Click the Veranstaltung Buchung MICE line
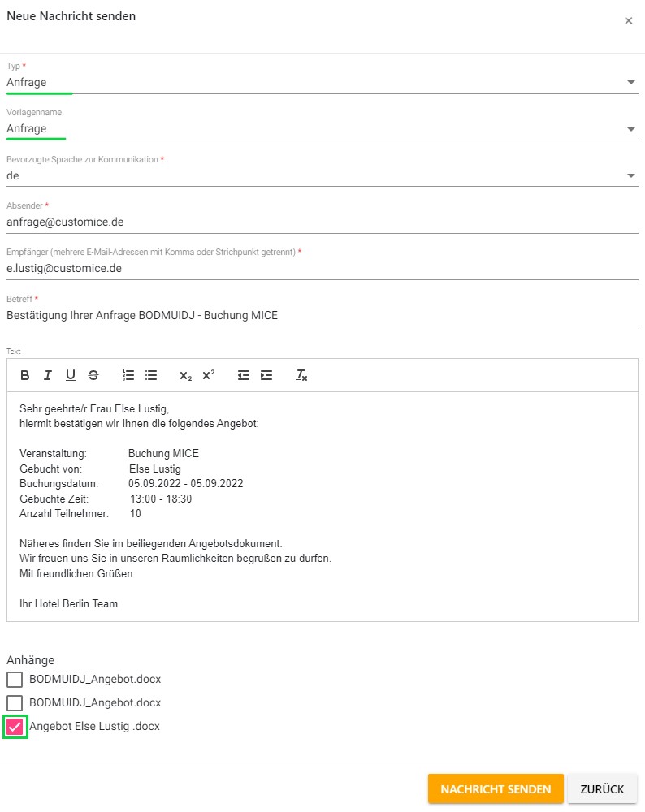The image size is (645, 812). (110, 454)
